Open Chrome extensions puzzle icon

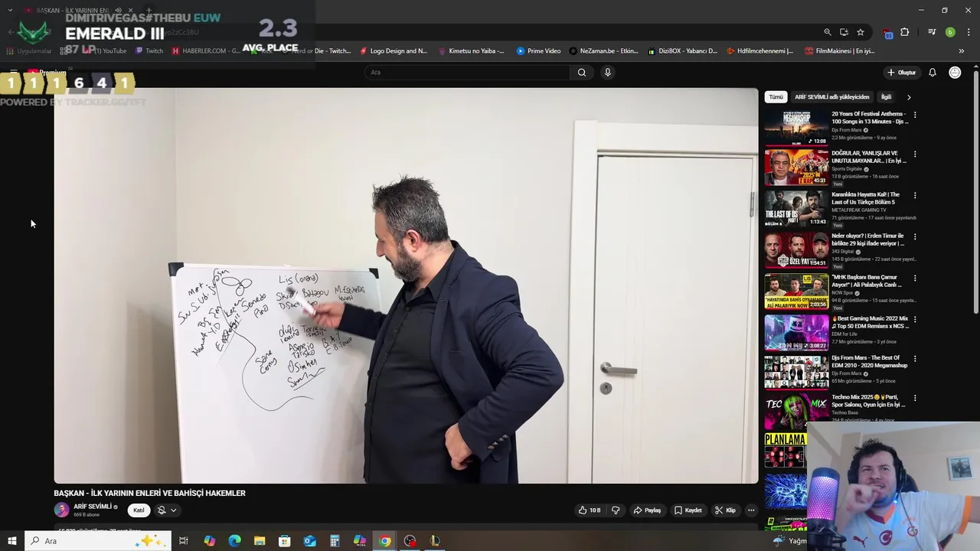pyautogui.click(x=905, y=32)
